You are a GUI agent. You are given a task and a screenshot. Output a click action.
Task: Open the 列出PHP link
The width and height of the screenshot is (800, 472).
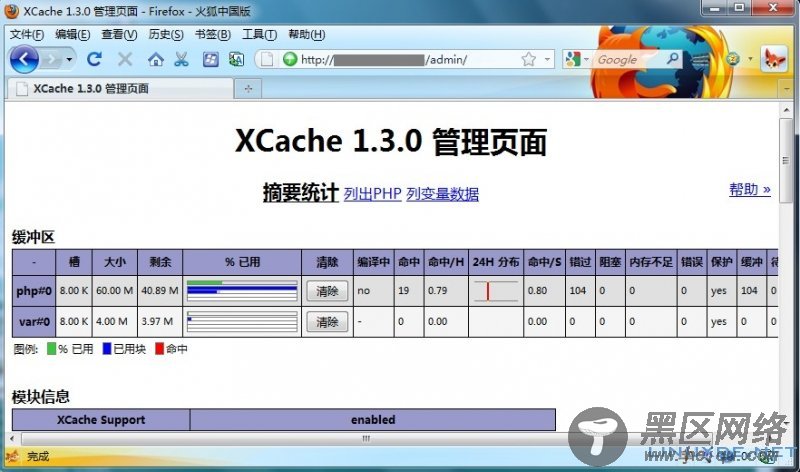tap(372, 194)
